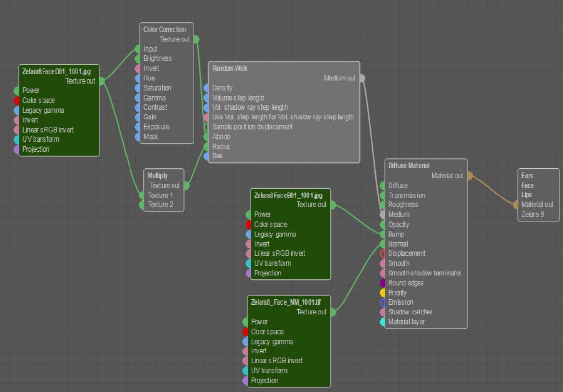Click the Random Walk Medium out pin
The width and height of the screenshot is (563, 392).
tap(362, 78)
